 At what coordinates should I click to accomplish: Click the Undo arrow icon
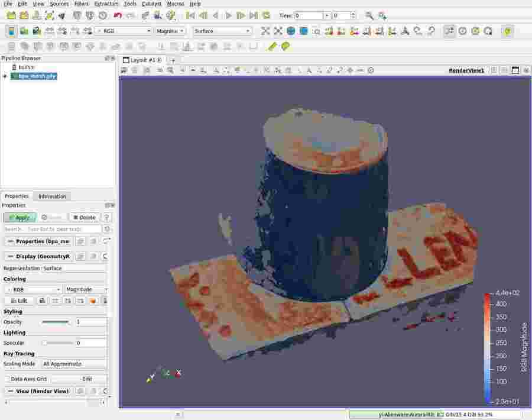click(x=118, y=15)
